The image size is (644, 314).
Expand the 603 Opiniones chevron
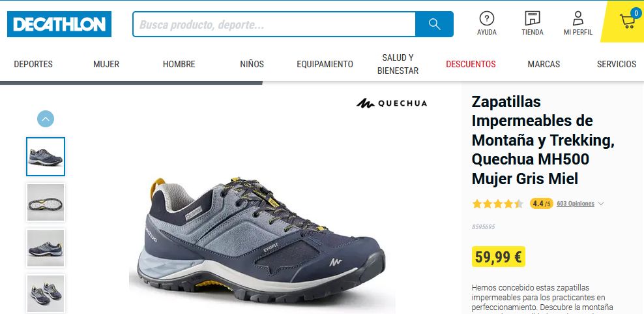coord(601,203)
